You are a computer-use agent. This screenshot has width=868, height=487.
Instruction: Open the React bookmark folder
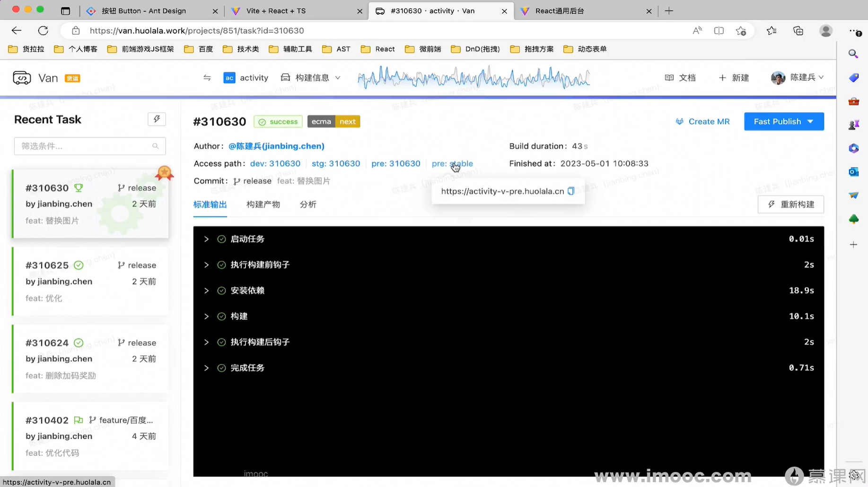378,49
